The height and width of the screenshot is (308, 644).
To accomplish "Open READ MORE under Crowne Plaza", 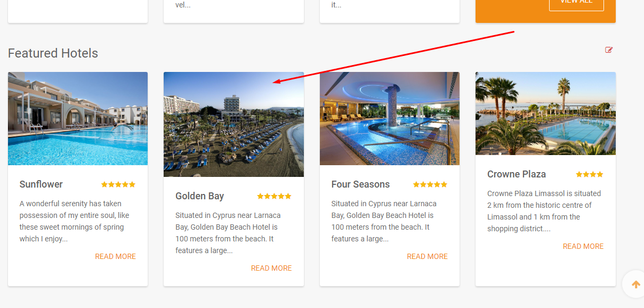I will coord(583,246).
